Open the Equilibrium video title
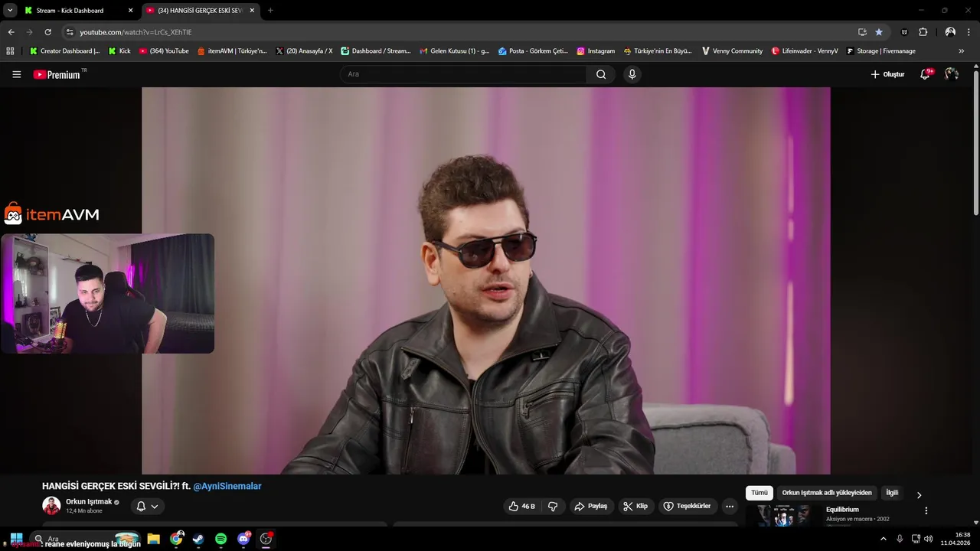Viewport: 980px width, 551px height. pos(842,510)
